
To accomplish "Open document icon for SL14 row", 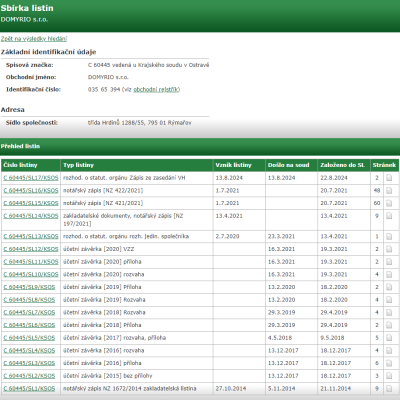I will pos(389,216).
